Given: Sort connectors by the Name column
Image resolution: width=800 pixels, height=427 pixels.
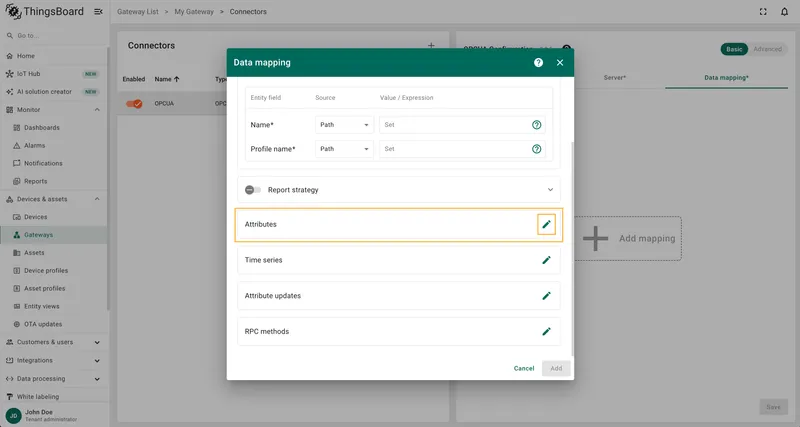Looking at the screenshot, I should 167,79.
